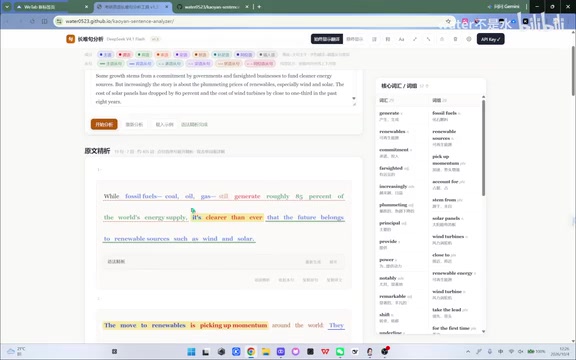Click the input text area scroll-down arrow
The image size is (576, 360).
[354, 98]
